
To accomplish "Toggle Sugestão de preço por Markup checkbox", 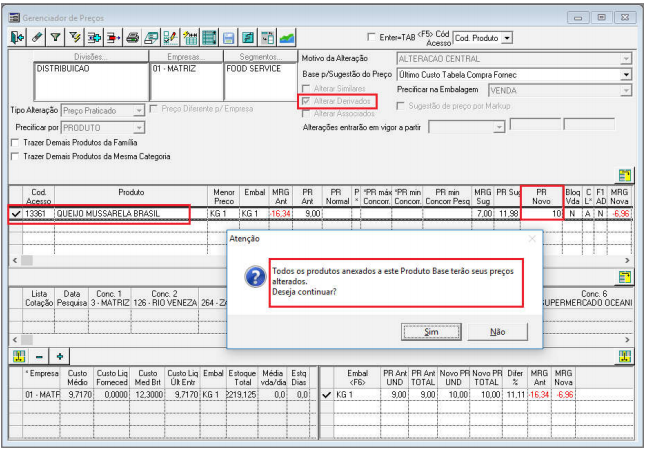I will tap(400, 106).
